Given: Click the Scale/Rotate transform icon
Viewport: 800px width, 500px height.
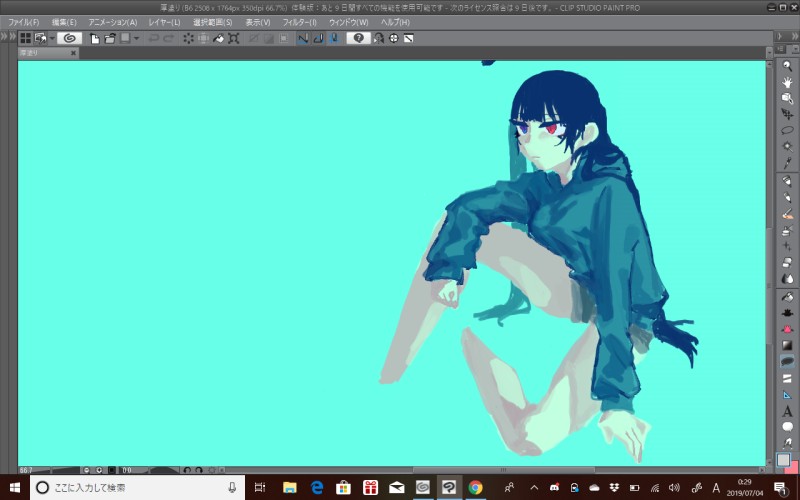Looking at the screenshot, I should (233, 38).
